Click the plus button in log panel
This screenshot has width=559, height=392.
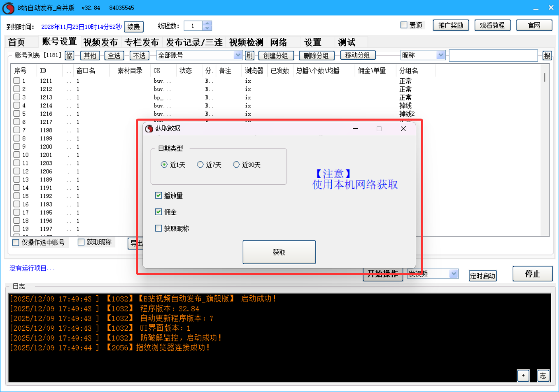(523, 375)
